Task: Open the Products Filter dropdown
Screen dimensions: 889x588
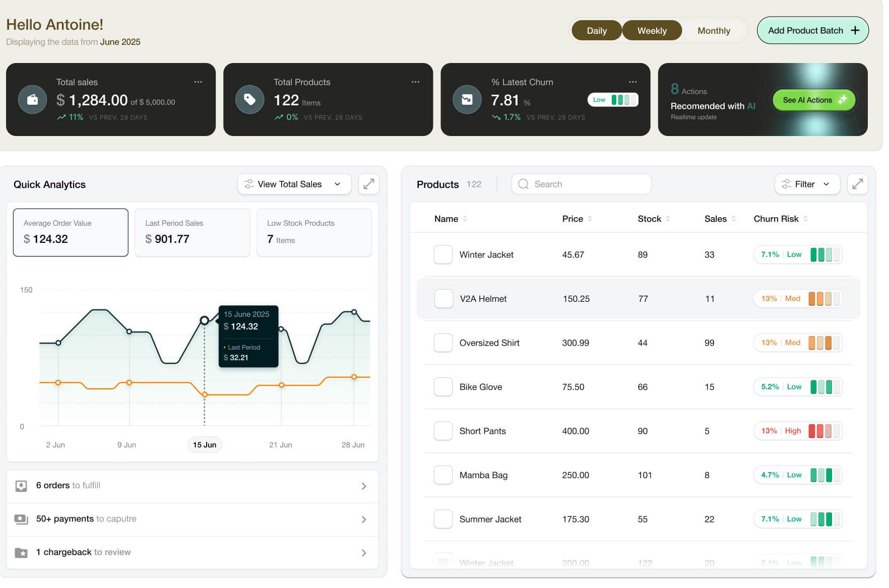Action: [806, 184]
